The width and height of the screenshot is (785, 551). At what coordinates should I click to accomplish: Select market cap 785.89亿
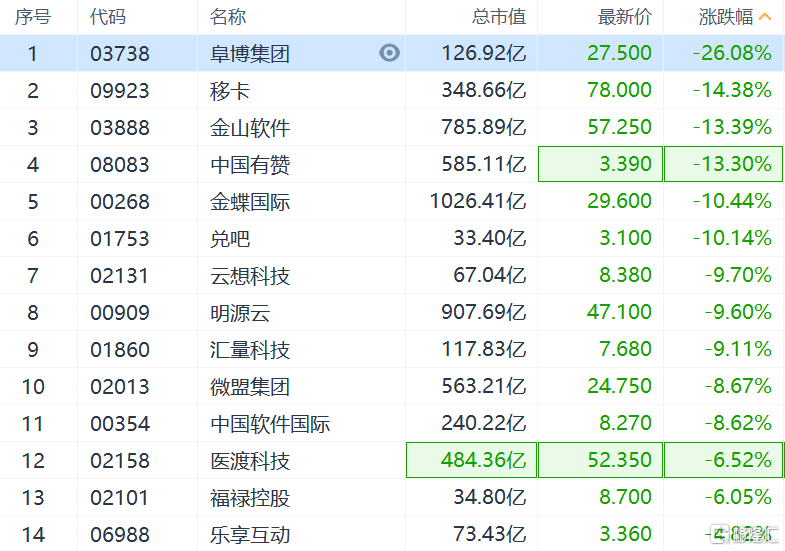tap(484, 127)
